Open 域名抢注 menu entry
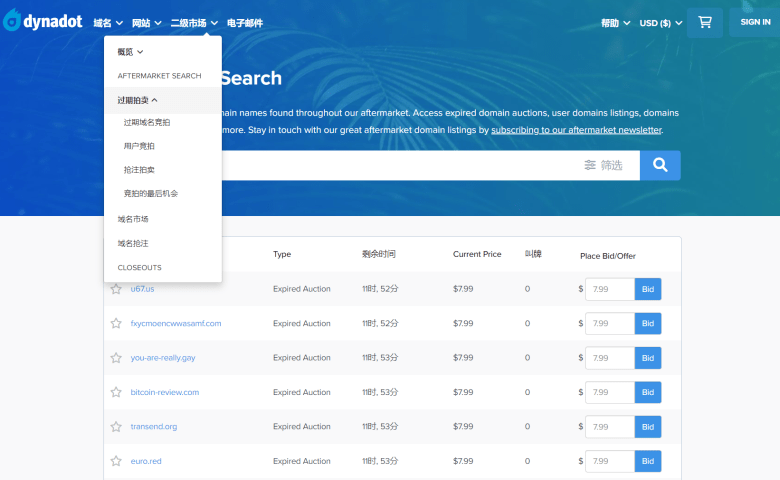 133,243
